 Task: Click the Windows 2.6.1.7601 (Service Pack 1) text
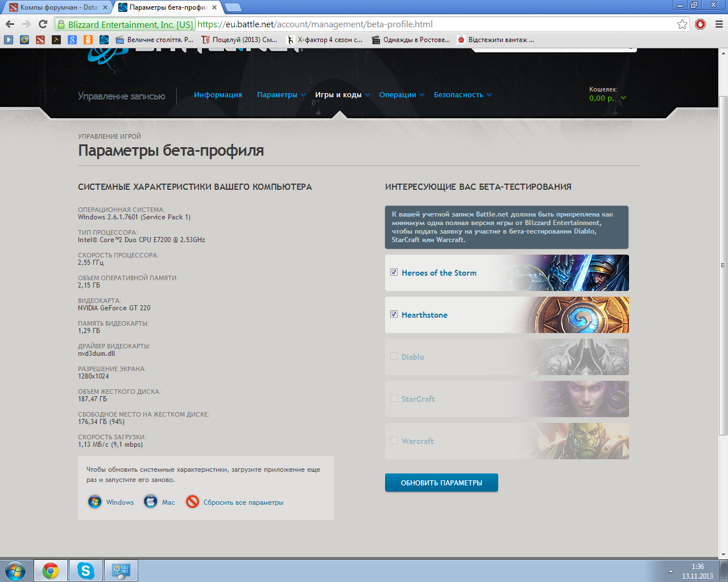134,217
